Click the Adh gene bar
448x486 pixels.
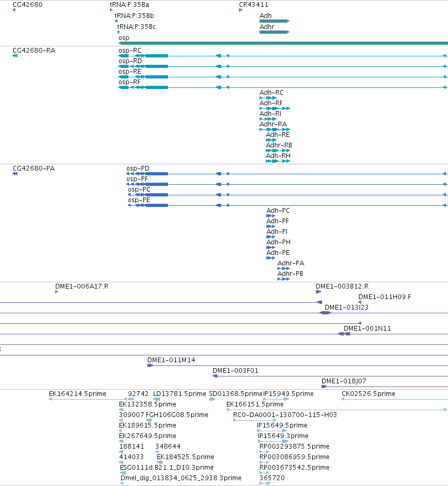coord(274,21)
